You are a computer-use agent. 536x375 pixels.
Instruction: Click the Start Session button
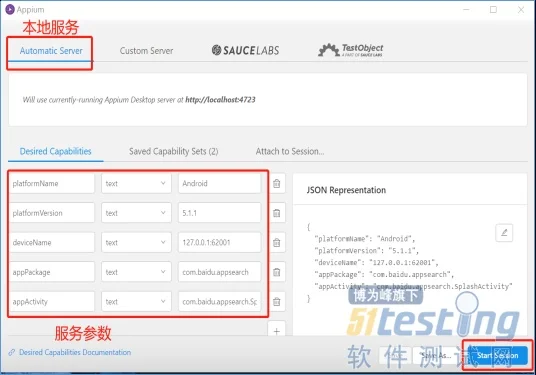[497, 356]
